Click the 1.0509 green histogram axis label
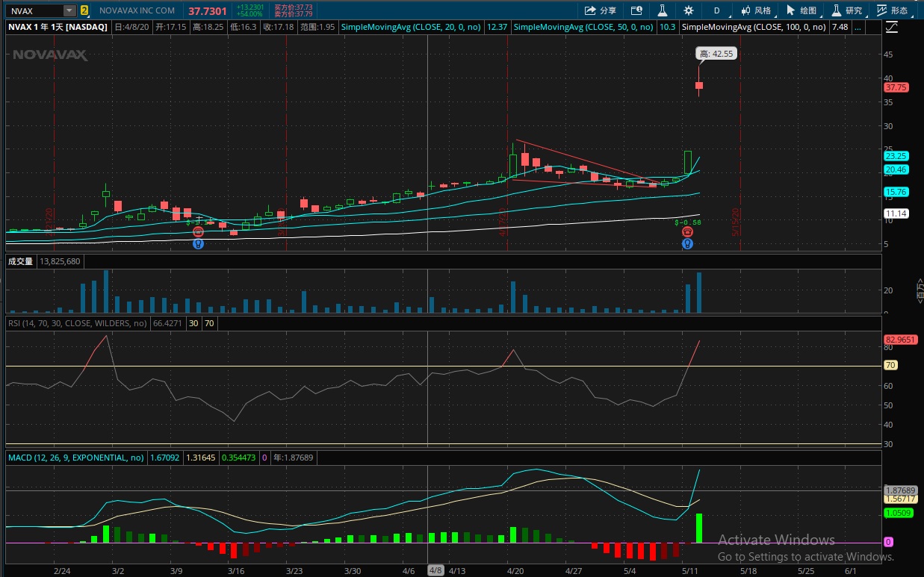This screenshot has width=924, height=577. point(898,513)
